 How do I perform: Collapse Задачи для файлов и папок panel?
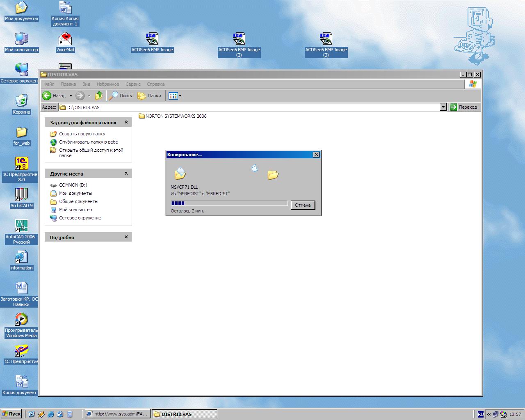point(126,122)
